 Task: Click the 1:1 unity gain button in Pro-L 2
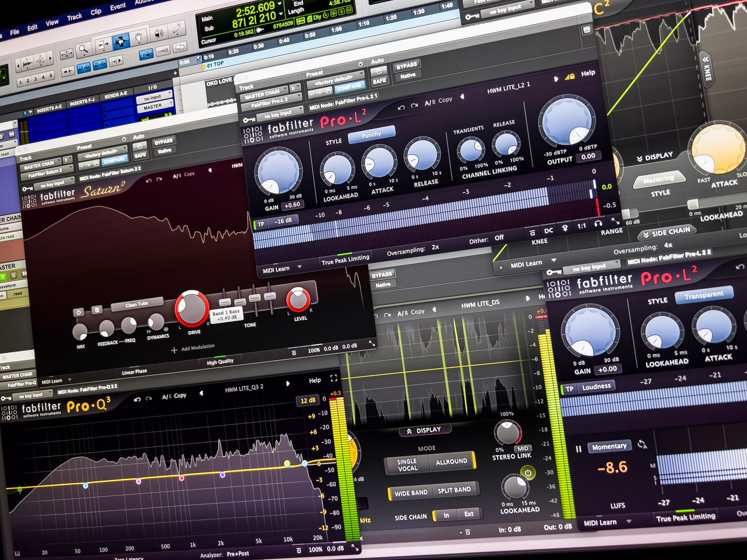click(582, 226)
